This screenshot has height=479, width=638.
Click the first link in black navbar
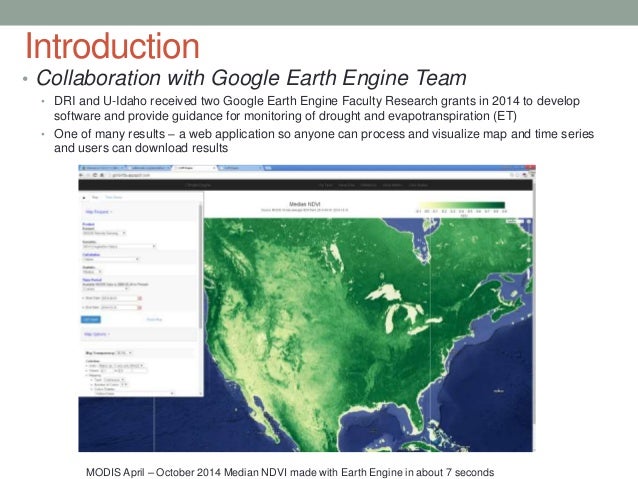tap(325, 185)
